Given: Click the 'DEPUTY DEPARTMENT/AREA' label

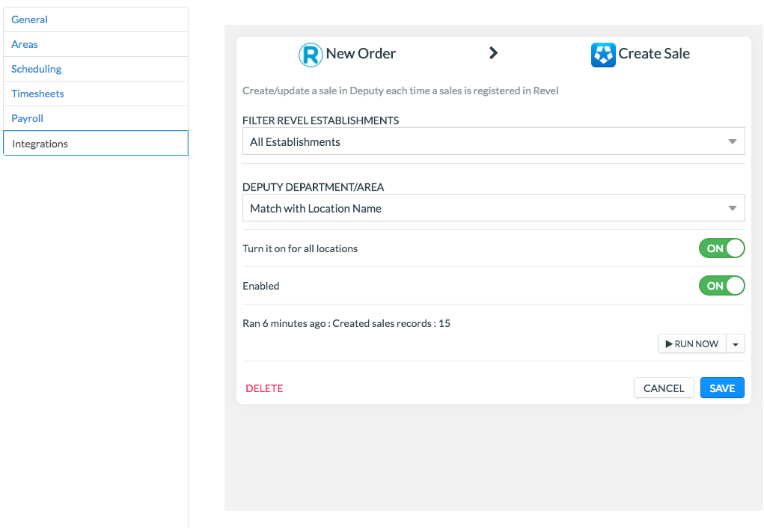Looking at the screenshot, I should click(314, 187).
